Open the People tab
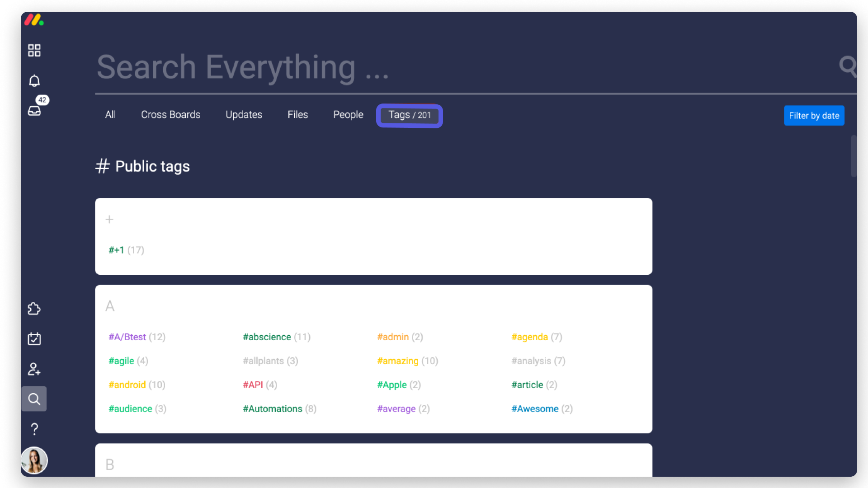 tap(348, 115)
